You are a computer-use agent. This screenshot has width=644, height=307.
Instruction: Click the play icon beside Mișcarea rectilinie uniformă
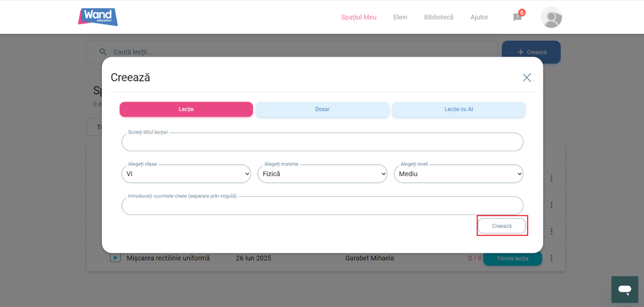[115, 258]
